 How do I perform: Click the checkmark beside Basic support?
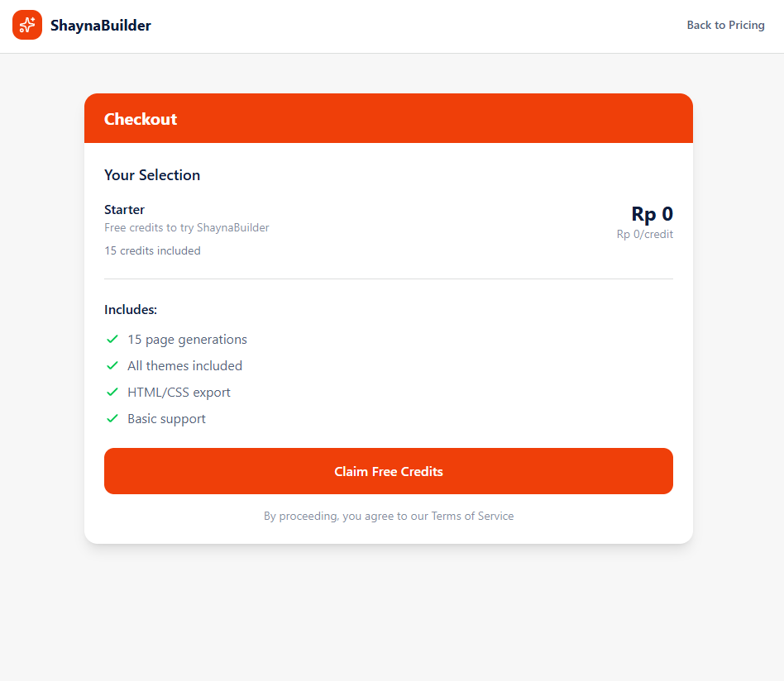[112, 418]
